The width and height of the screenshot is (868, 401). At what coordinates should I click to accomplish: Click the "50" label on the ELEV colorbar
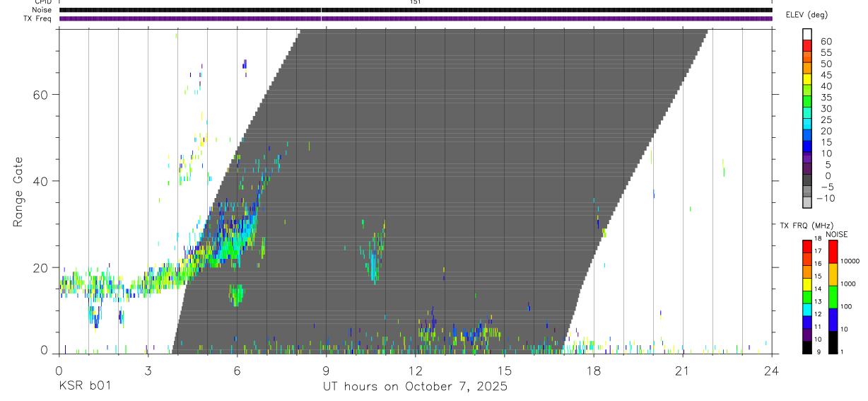click(x=826, y=64)
